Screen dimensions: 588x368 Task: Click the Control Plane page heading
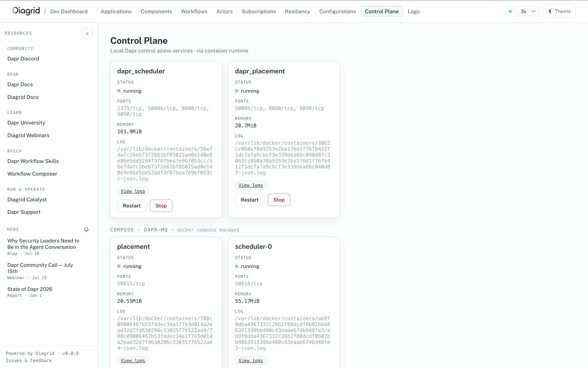(139, 41)
